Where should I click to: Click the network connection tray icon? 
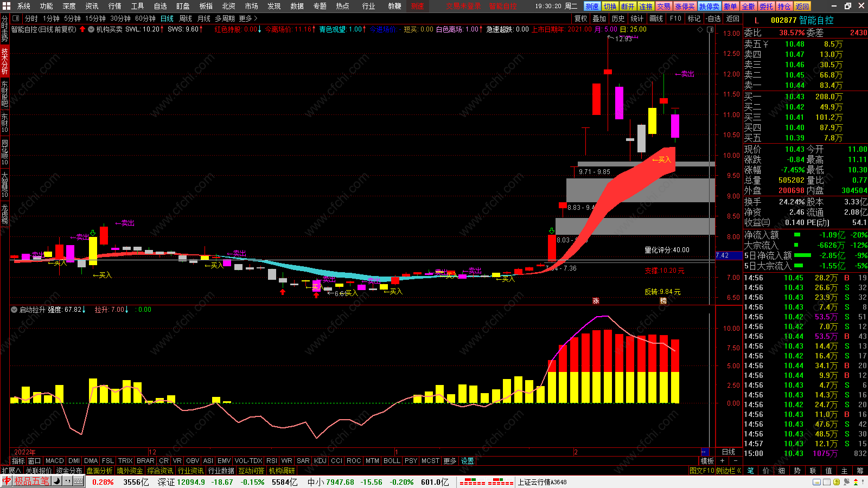847,482
